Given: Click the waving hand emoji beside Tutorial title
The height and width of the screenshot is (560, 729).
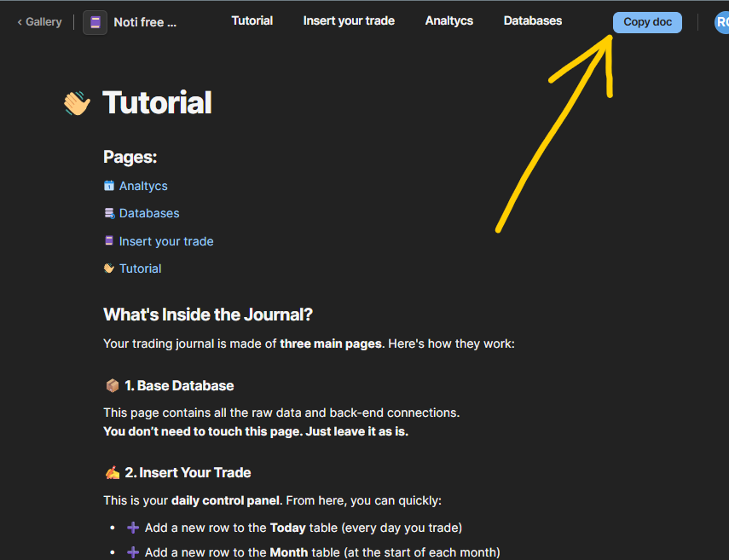Looking at the screenshot, I should 77,102.
